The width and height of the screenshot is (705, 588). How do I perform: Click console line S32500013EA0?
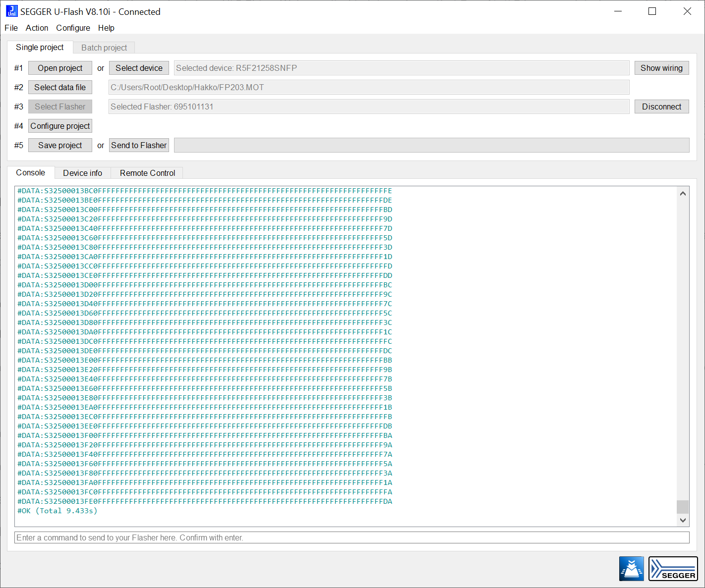click(x=205, y=407)
